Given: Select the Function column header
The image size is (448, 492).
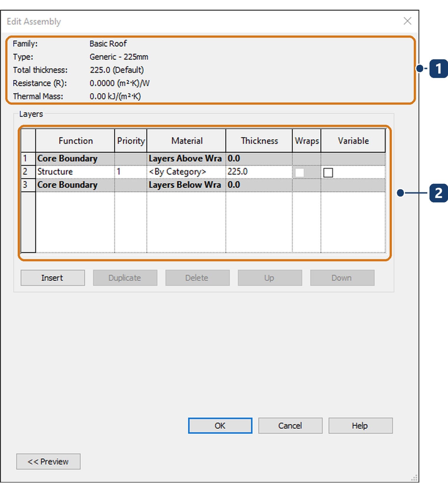Looking at the screenshot, I should pyautogui.click(x=75, y=141).
